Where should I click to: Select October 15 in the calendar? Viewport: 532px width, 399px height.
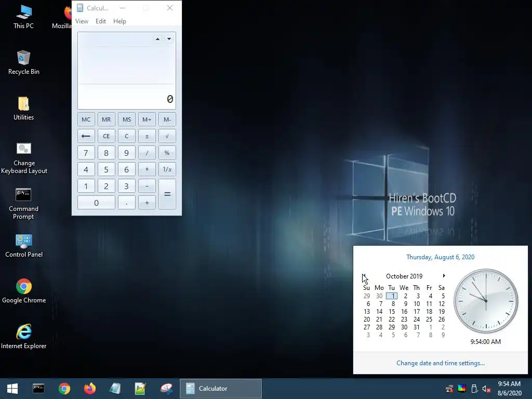point(392,312)
